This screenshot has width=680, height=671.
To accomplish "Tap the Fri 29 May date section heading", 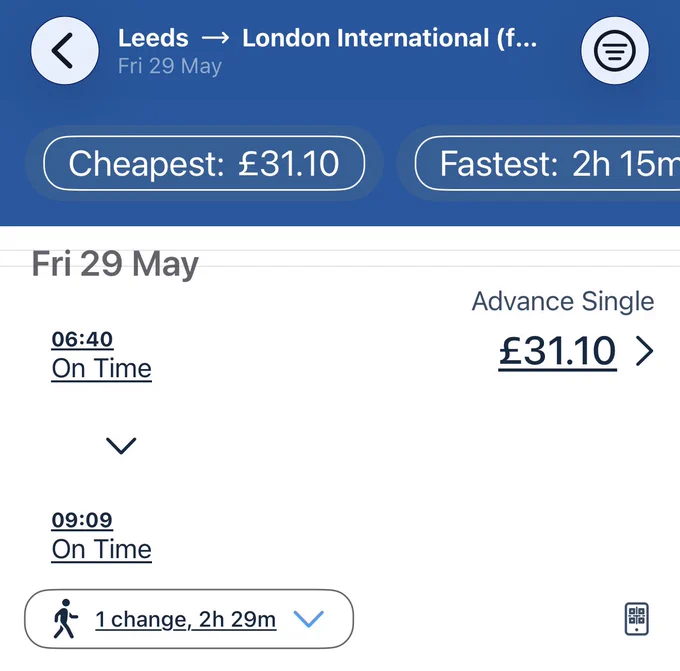I will 115,264.
